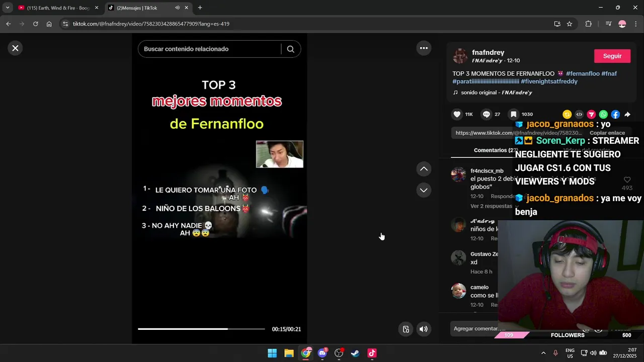The width and height of the screenshot is (644, 362).
Task: Click the yellow repost icon
Action: [x=567, y=115]
